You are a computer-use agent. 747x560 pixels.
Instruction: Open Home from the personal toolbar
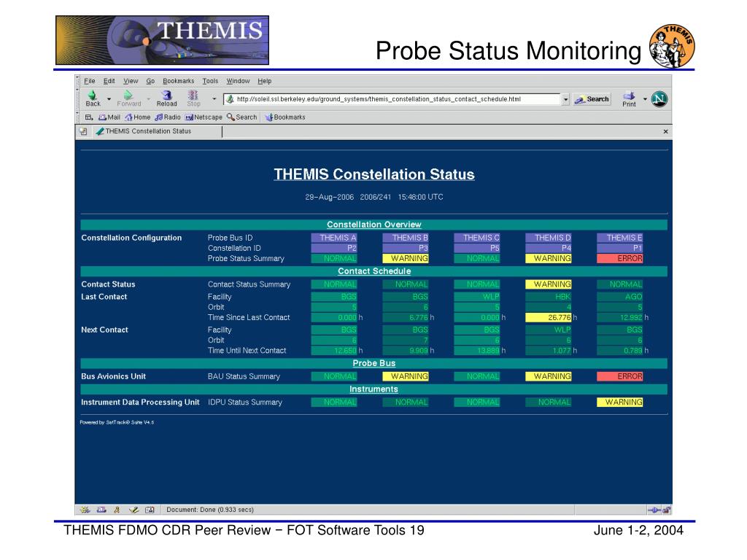(137, 117)
